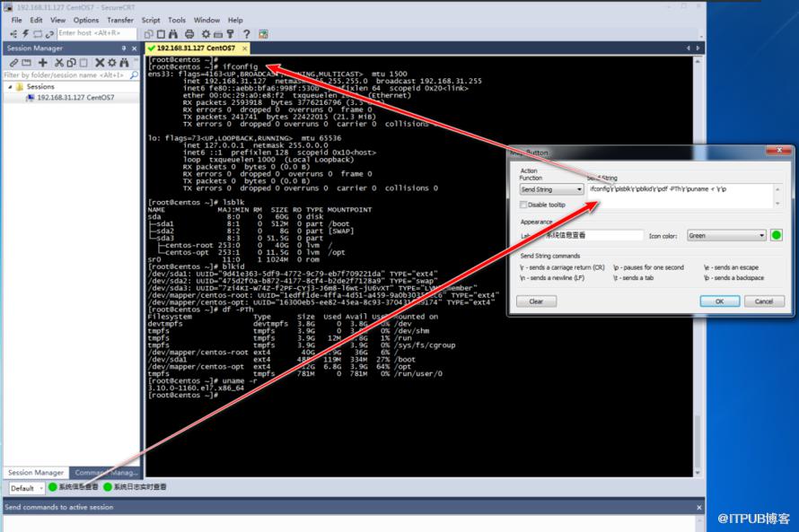Switch to the Command Manager tab
Viewport: 799px width, 532px height.
click(x=106, y=472)
